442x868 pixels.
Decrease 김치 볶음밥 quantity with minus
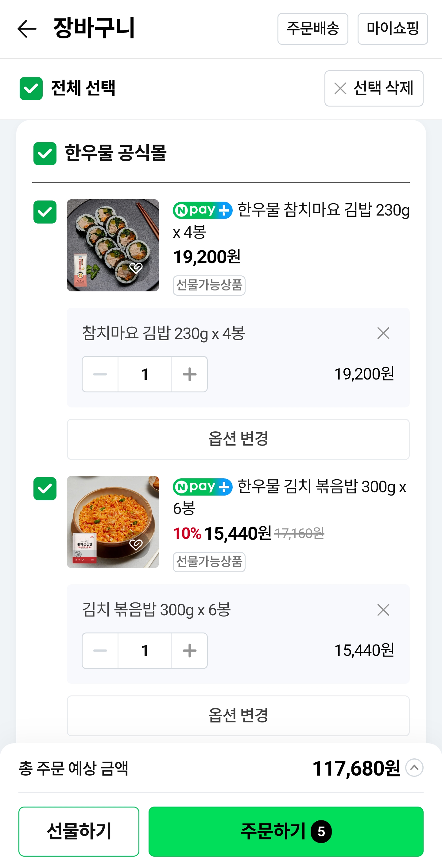[x=100, y=650]
